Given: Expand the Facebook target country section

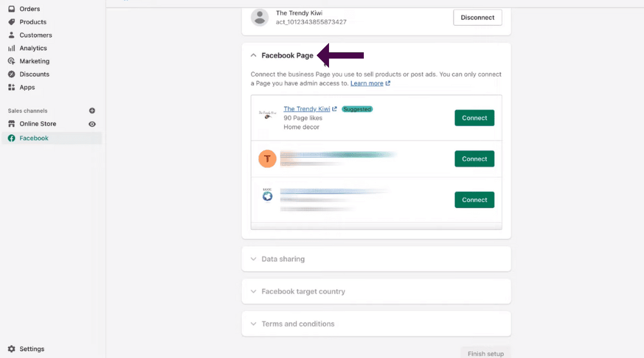Looking at the screenshot, I should click(x=376, y=292).
